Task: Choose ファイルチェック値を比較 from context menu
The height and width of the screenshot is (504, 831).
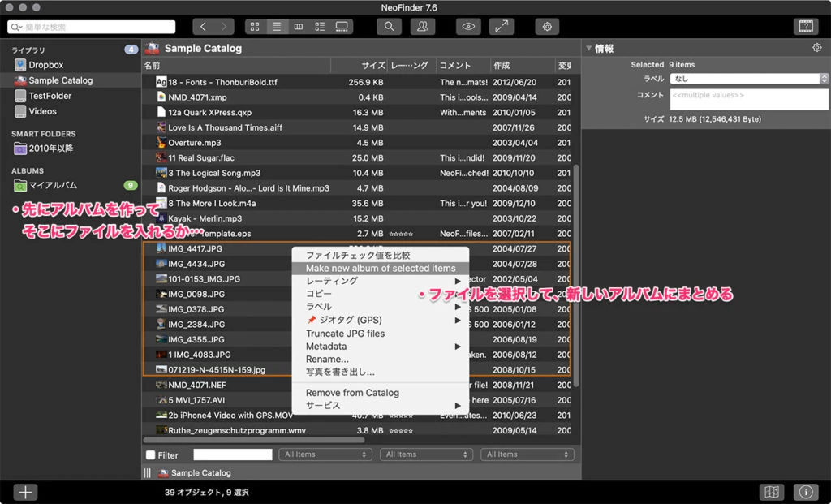Action: 381,256
